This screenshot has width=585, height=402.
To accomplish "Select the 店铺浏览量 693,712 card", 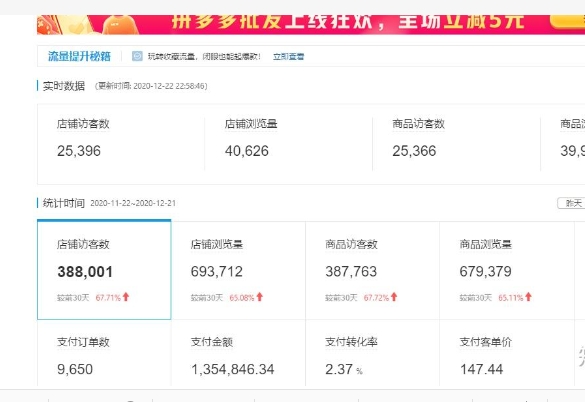I will pyautogui.click(x=238, y=271).
